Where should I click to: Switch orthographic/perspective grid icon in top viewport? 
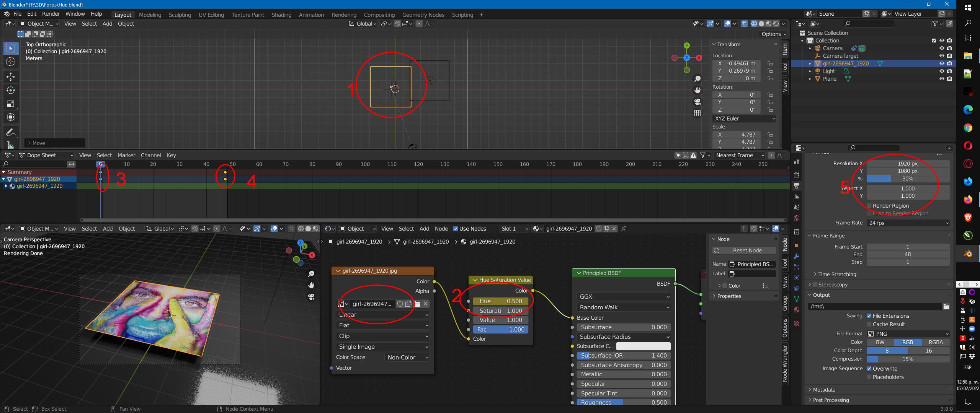pyautogui.click(x=697, y=113)
